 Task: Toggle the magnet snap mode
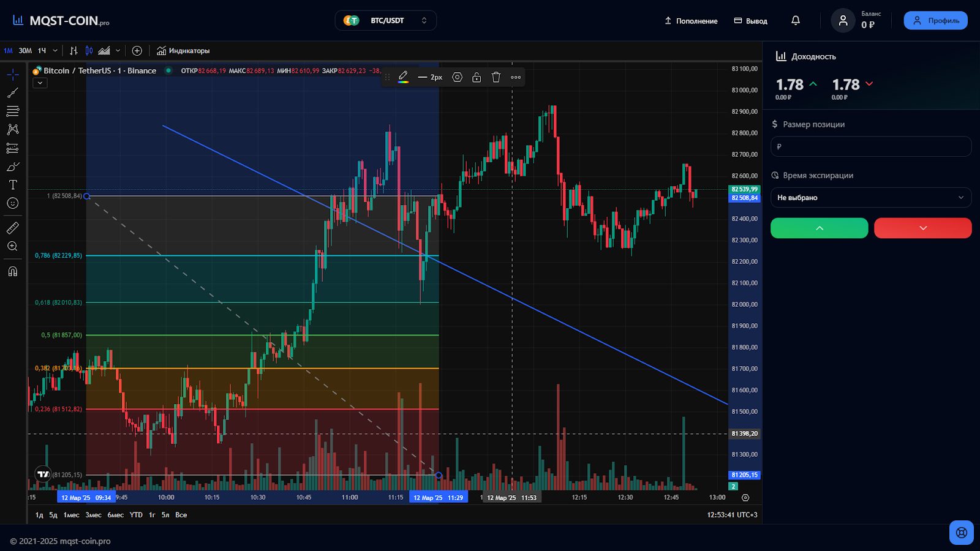13,271
